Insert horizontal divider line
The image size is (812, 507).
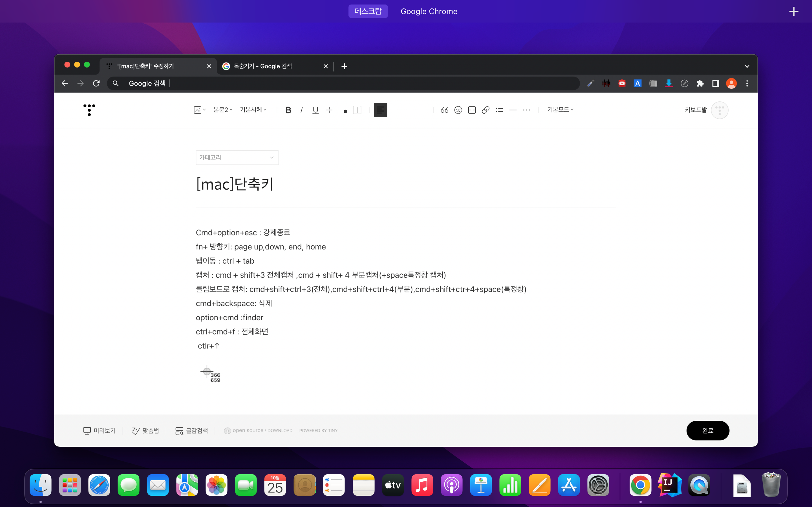pyautogui.click(x=513, y=110)
